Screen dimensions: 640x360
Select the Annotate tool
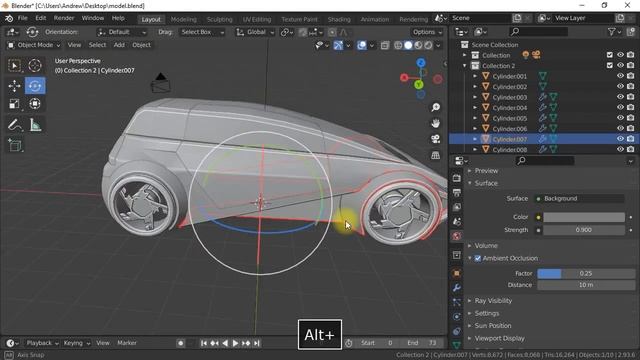(x=15, y=124)
